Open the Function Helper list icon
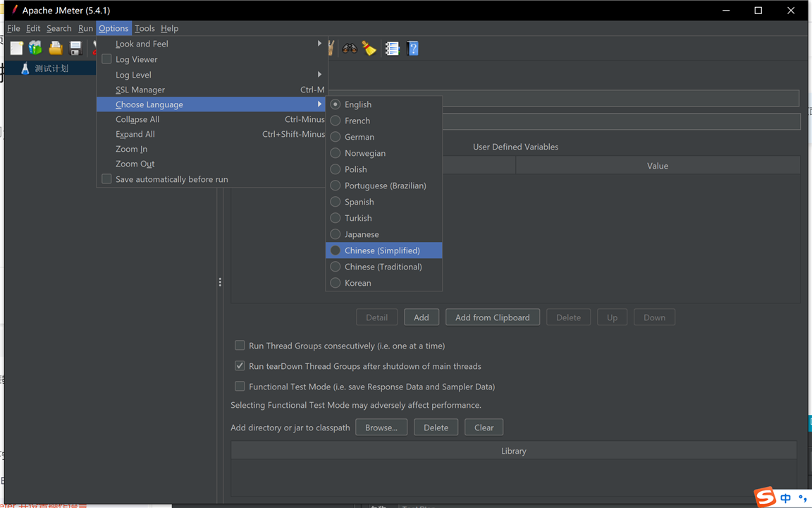 pyautogui.click(x=392, y=48)
